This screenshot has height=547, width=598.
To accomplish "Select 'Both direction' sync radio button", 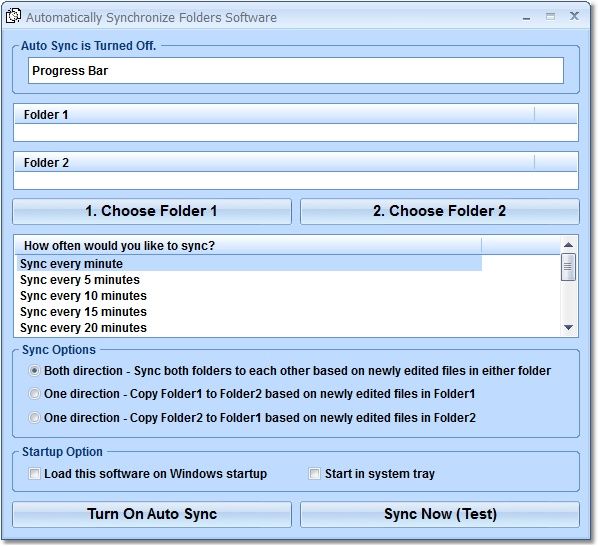I will click(34, 371).
